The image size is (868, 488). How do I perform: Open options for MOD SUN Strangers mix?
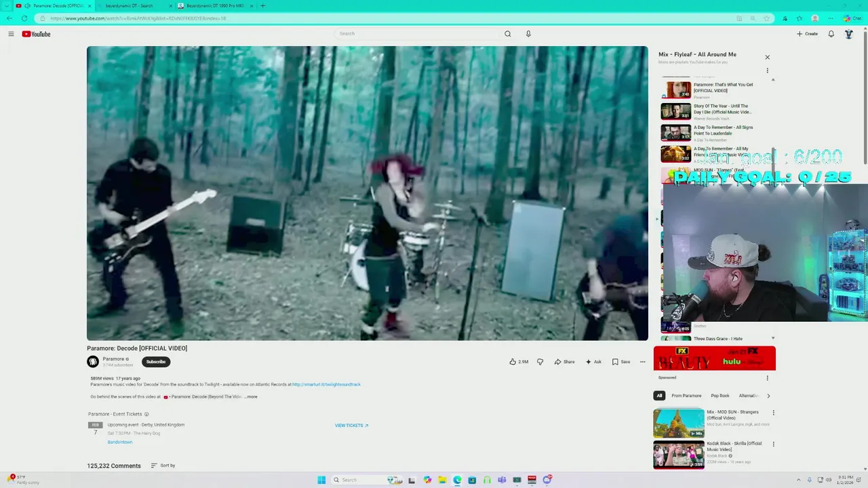(x=773, y=413)
